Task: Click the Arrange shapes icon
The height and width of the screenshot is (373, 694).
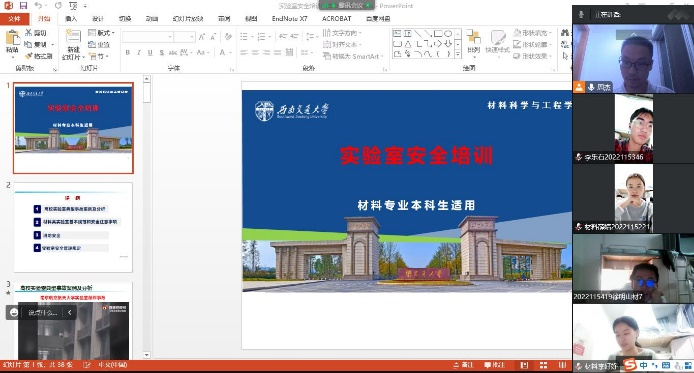Action: tap(474, 42)
